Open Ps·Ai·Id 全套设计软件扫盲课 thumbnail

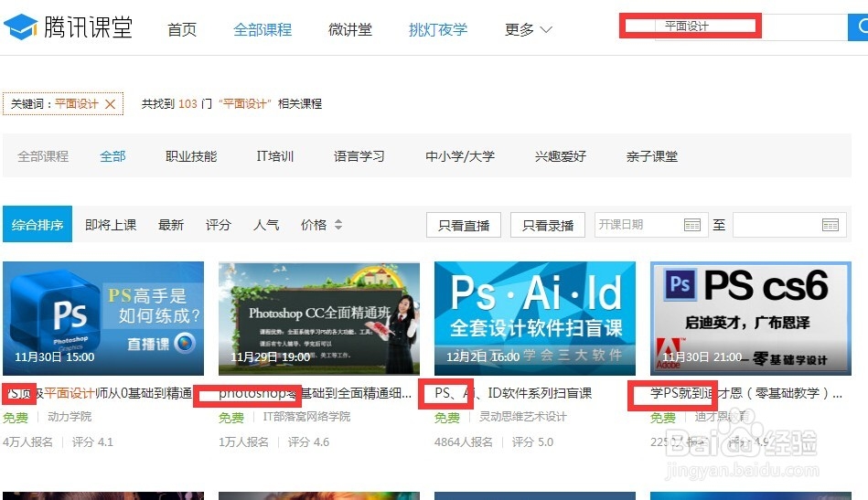pos(535,319)
